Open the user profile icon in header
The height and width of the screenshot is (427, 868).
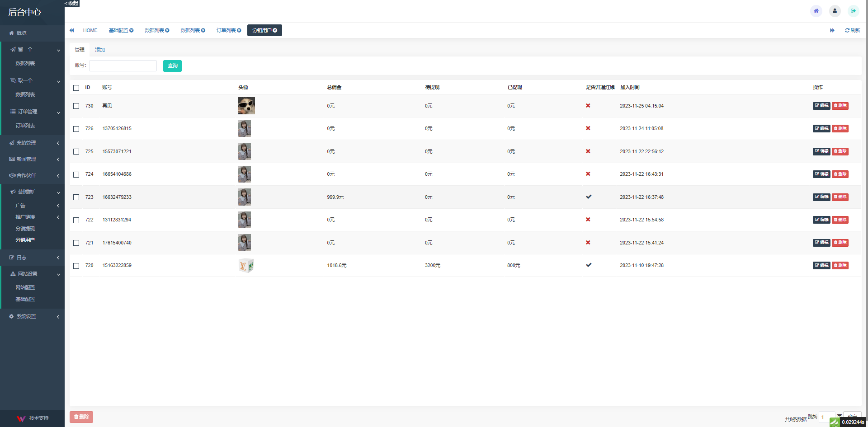pos(835,11)
